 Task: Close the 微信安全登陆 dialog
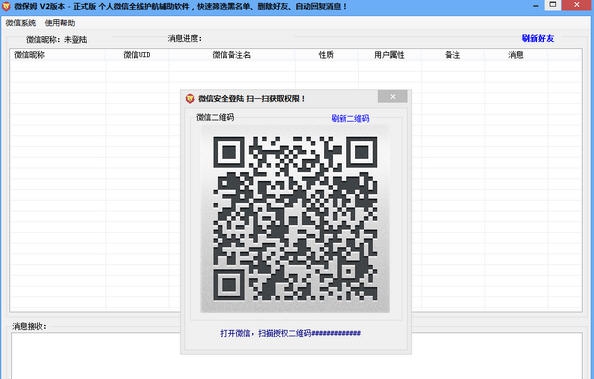coord(392,96)
